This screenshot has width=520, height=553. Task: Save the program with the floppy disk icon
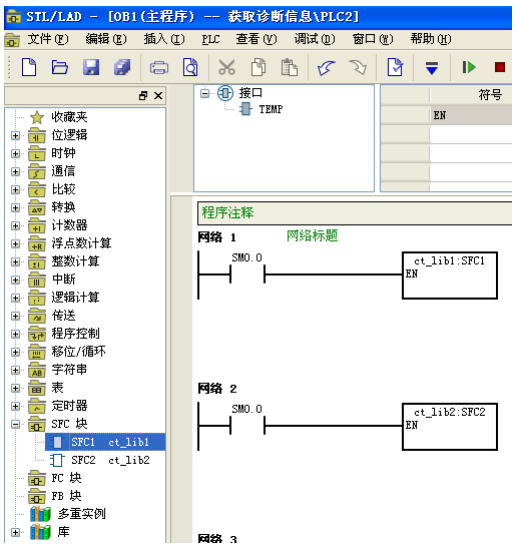(91, 67)
